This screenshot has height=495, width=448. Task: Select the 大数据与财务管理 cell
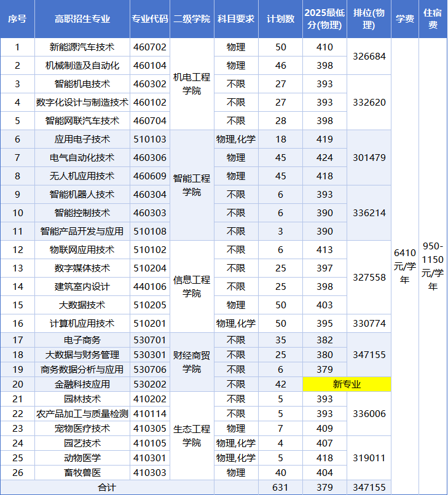(x=82, y=355)
